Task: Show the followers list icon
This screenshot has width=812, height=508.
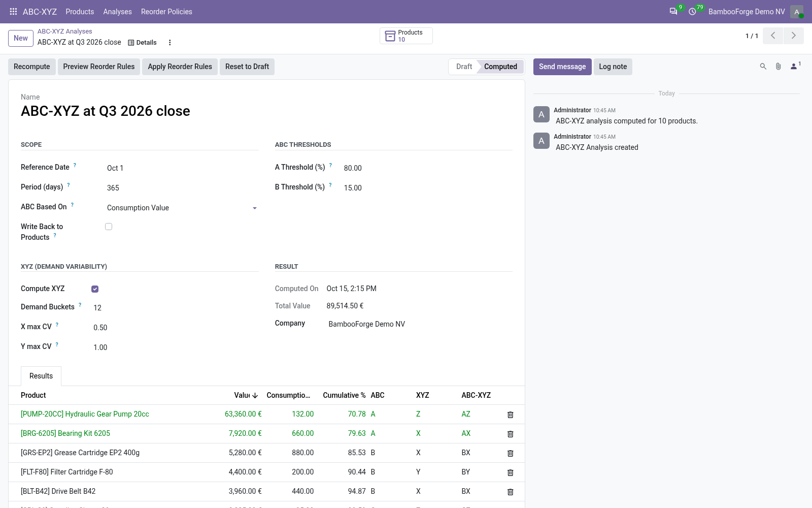Action: 795,66
